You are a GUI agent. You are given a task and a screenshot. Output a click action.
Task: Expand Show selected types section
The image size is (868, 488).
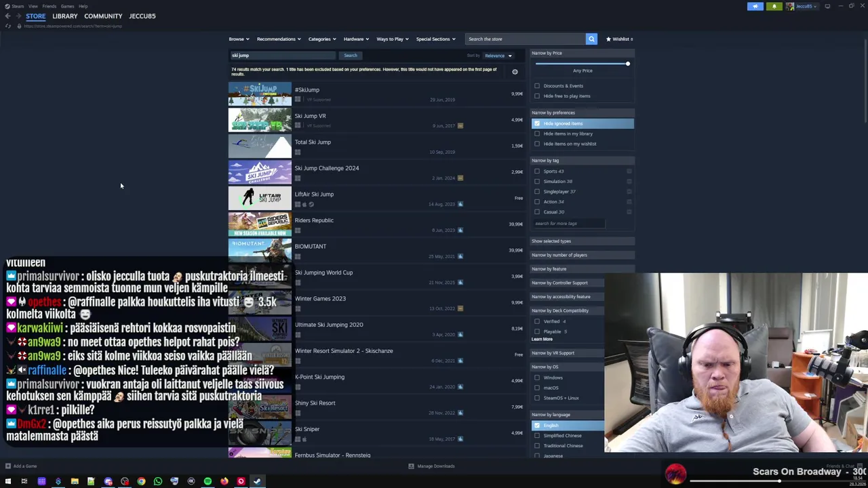[583, 241]
